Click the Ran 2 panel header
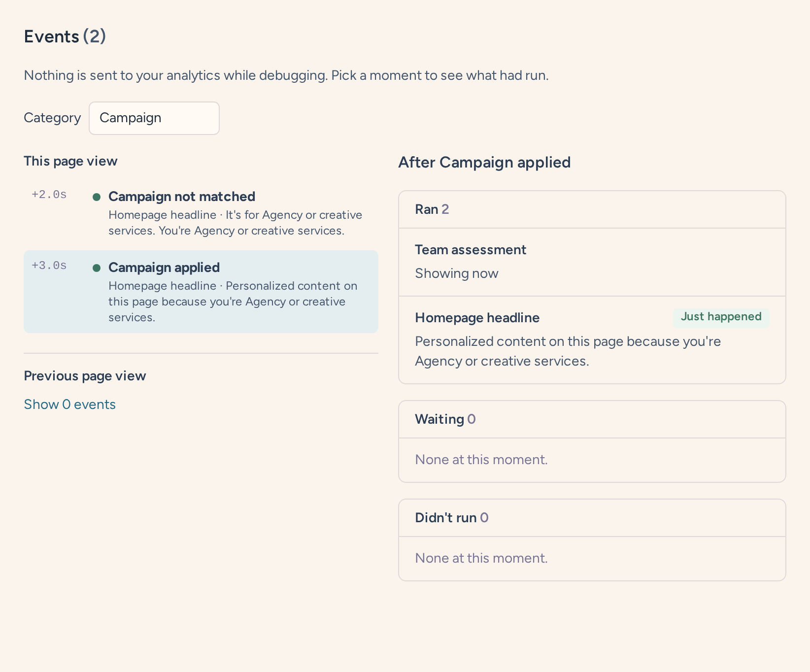 592,209
